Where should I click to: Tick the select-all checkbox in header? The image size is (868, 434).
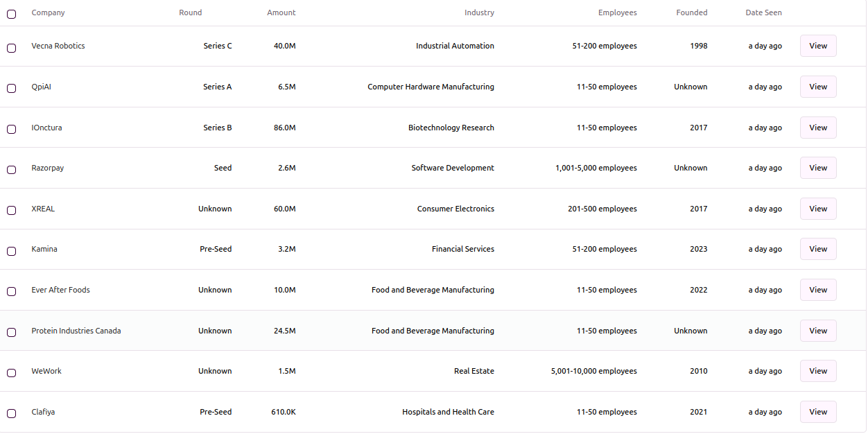click(11, 14)
